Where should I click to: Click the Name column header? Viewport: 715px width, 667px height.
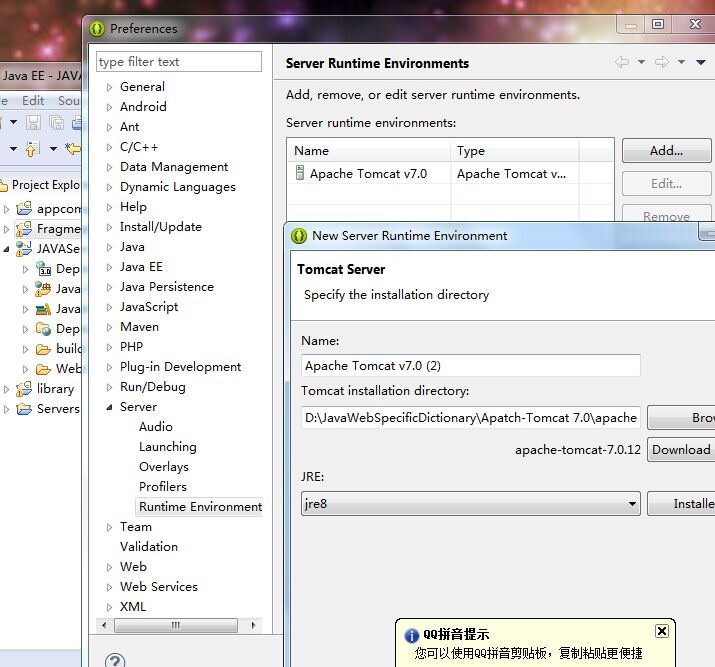(x=369, y=150)
